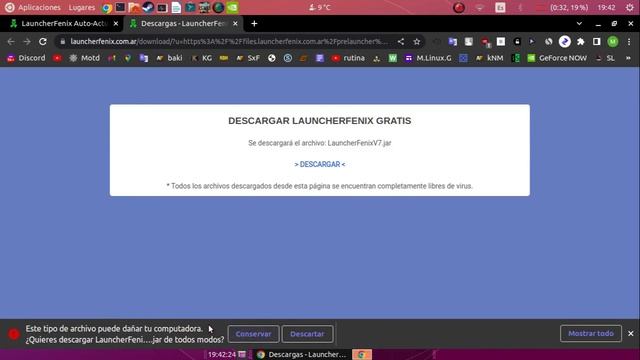640x360 pixels.
Task: Open Chrome three-dot menu
Action: [629, 42]
